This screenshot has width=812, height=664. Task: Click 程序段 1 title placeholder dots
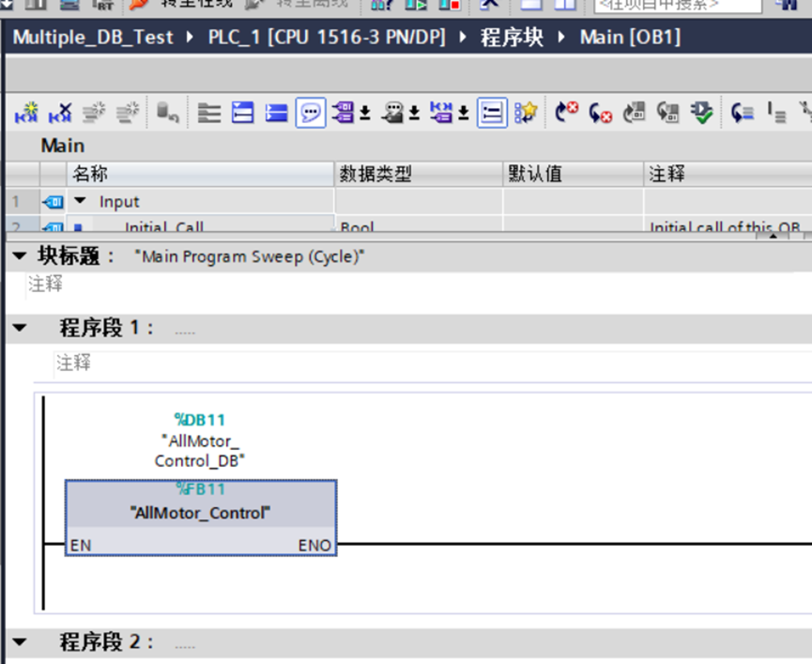(x=185, y=332)
